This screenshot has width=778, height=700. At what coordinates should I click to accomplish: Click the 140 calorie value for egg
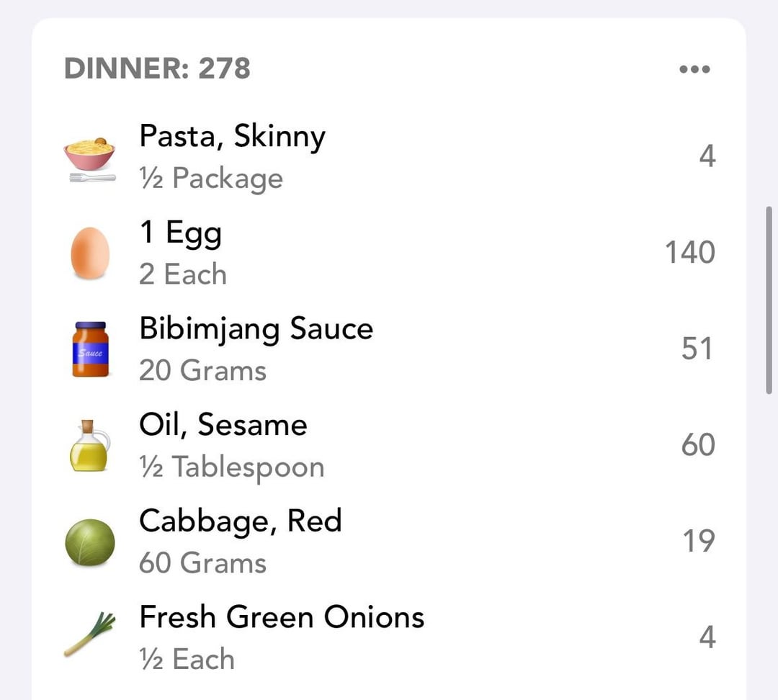point(689,252)
